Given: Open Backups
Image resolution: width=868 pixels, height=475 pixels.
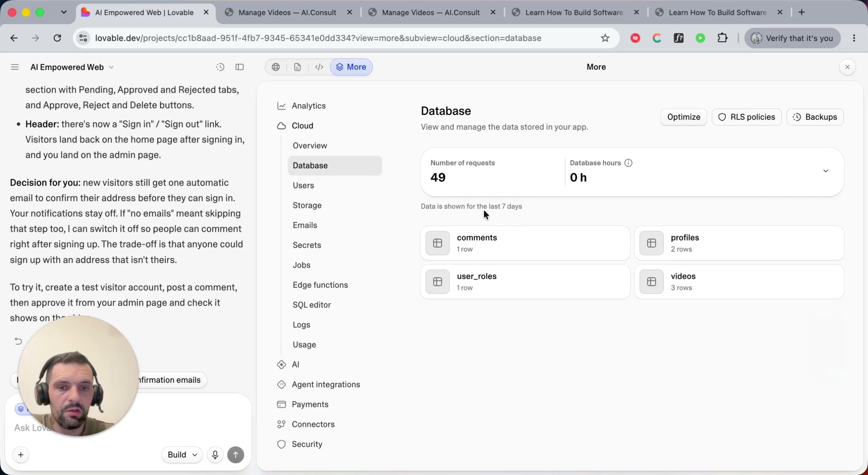Looking at the screenshot, I should point(815,117).
